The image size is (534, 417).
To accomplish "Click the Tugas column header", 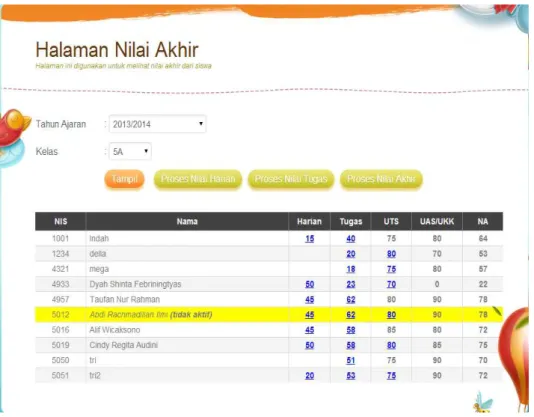I will (351, 221).
